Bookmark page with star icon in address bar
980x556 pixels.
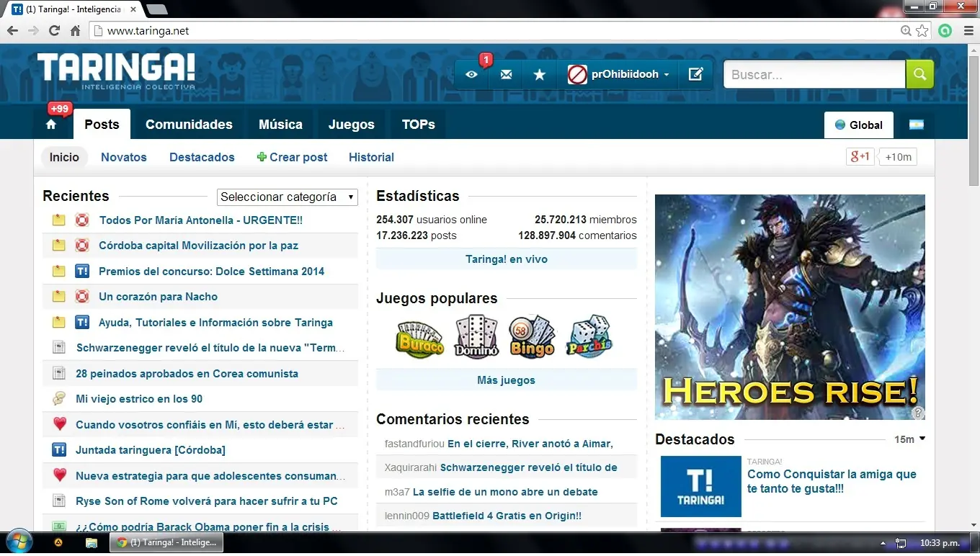[922, 31]
